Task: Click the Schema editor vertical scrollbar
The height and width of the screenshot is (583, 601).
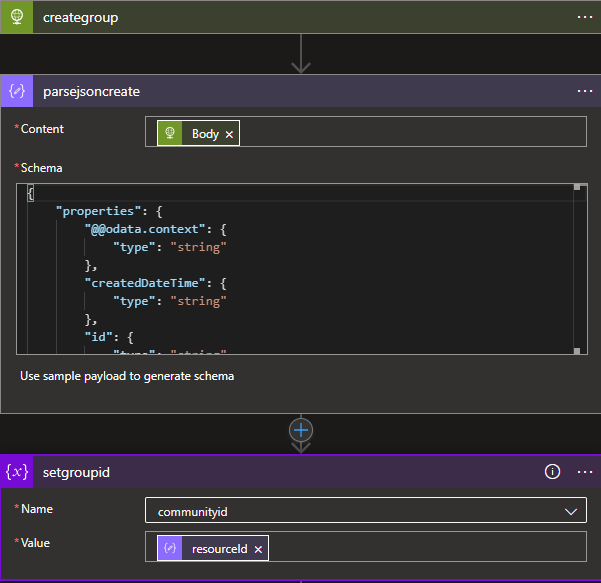Action: (579, 270)
